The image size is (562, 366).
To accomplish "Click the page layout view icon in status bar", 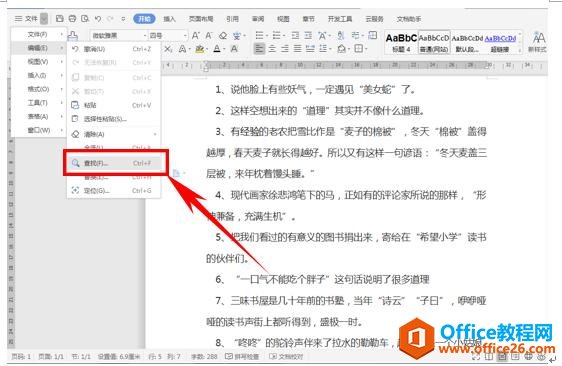I will coord(502,356).
